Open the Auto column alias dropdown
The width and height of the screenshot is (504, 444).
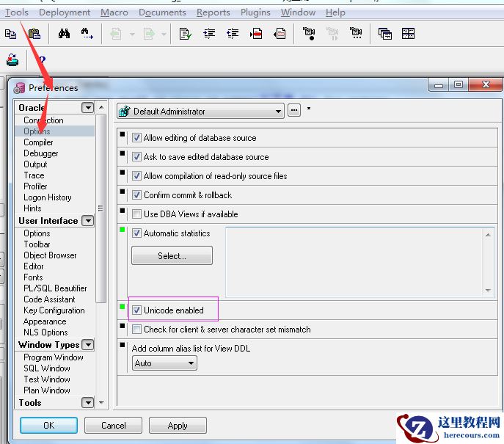tap(164, 363)
